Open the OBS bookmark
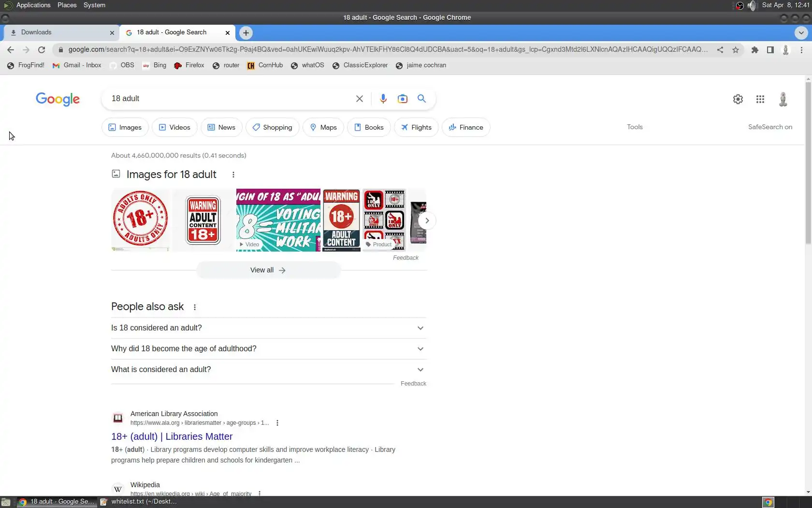Viewport: 812px width, 508px height. point(122,65)
